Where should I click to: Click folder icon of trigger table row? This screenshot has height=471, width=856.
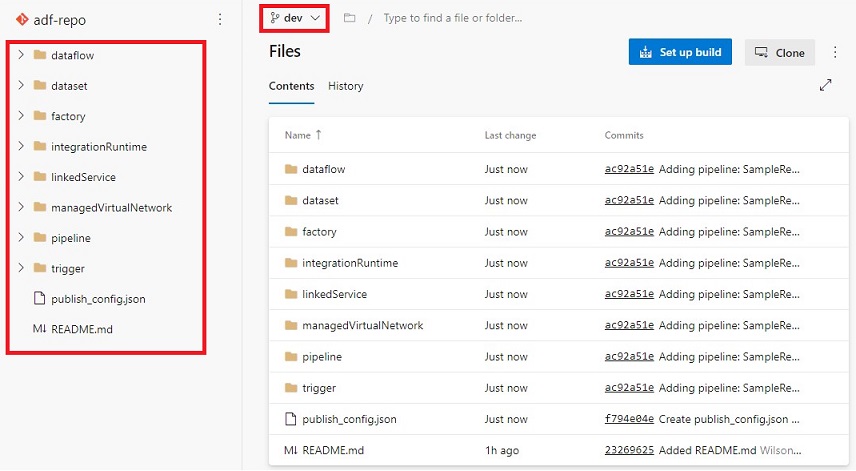[291, 387]
